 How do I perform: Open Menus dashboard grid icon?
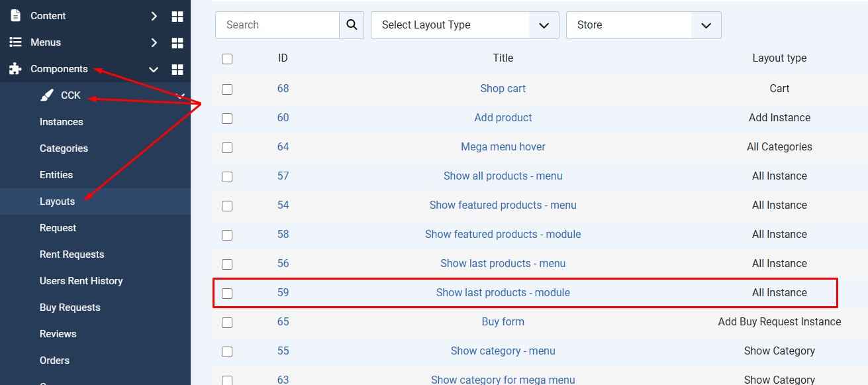click(x=177, y=42)
